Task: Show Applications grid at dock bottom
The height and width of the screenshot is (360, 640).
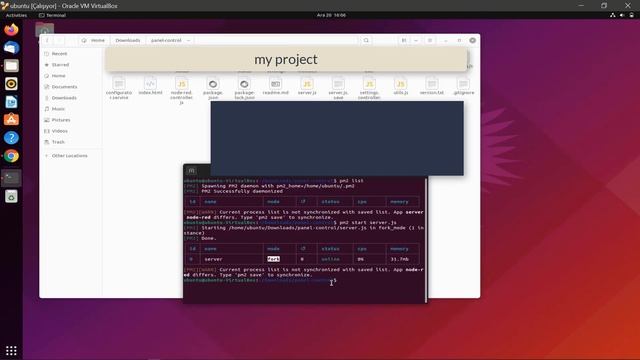Action: [11, 351]
